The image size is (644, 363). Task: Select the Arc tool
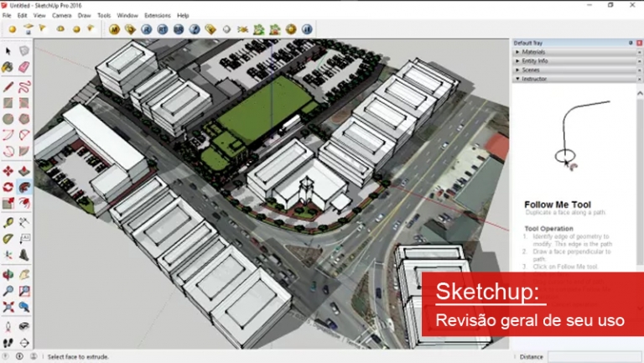[x=8, y=135]
